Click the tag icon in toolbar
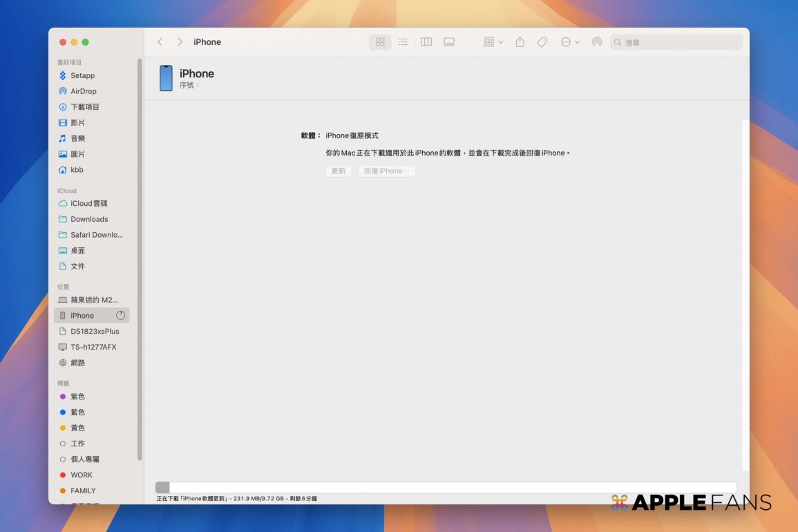The width and height of the screenshot is (798, 532). [542, 42]
